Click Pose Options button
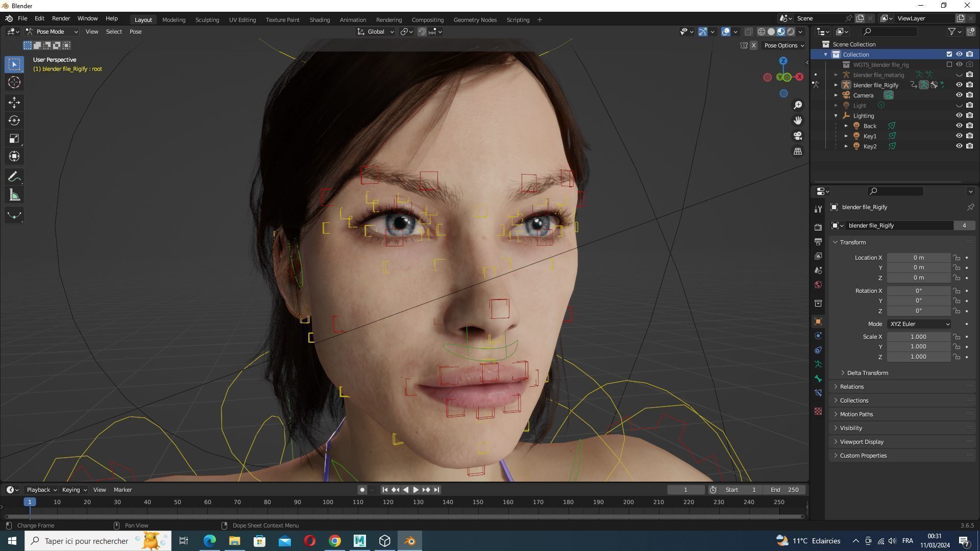The image size is (980, 551). click(783, 45)
